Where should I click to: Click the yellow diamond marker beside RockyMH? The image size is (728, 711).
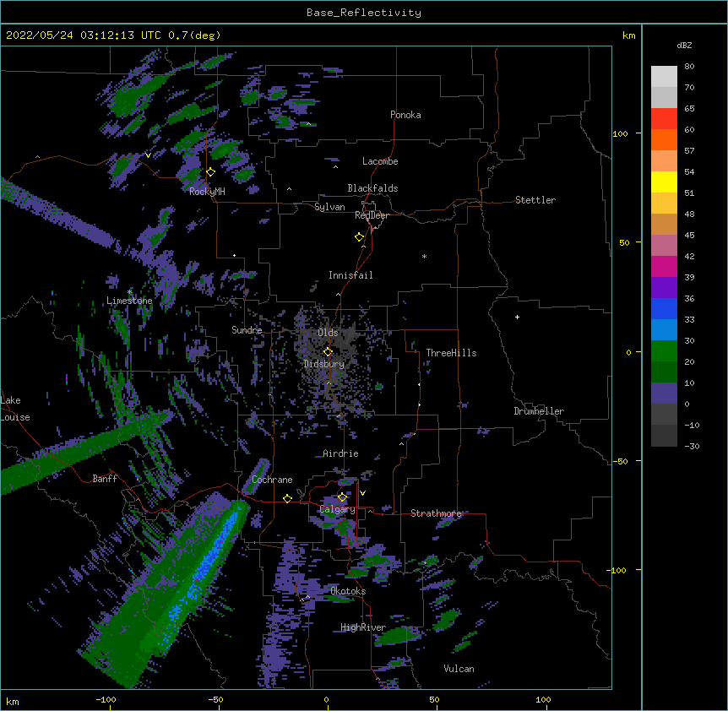pos(211,172)
